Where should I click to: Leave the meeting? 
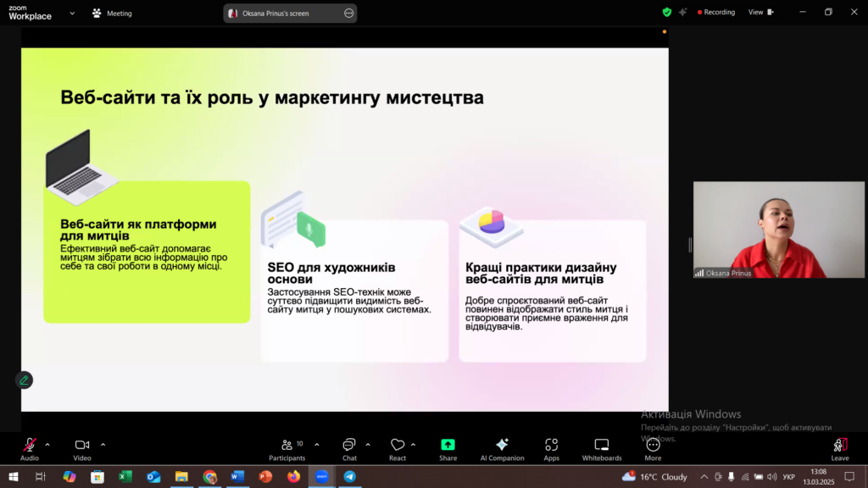[x=840, y=449]
